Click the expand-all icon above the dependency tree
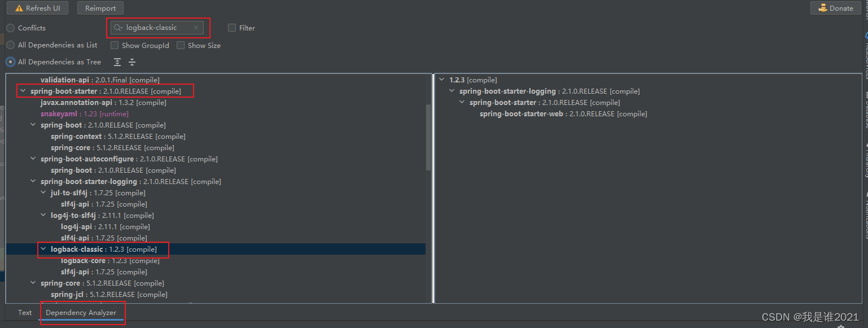The width and height of the screenshot is (868, 328). pyautogui.click(x=117, y=62)
